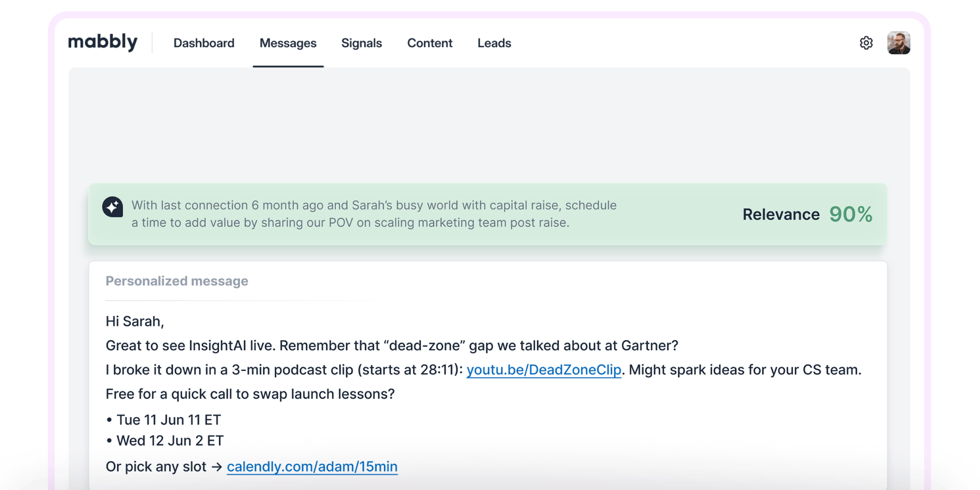Navigate to the Leads tab
The height and width of the screenshot is (490, 980).
[x=494, y=43]
